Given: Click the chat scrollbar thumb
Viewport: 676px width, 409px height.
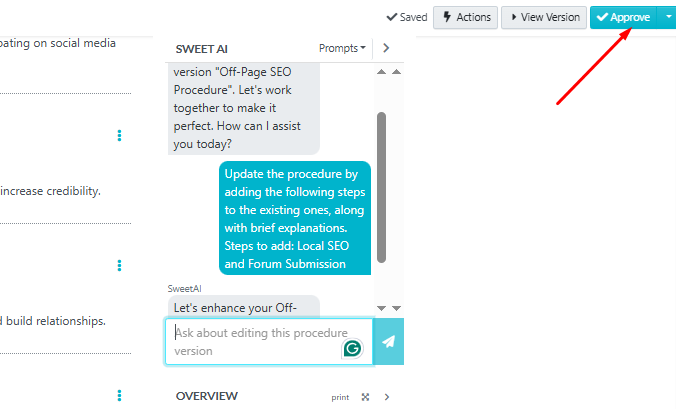Looking at the screenshot, I should point(381,187).
